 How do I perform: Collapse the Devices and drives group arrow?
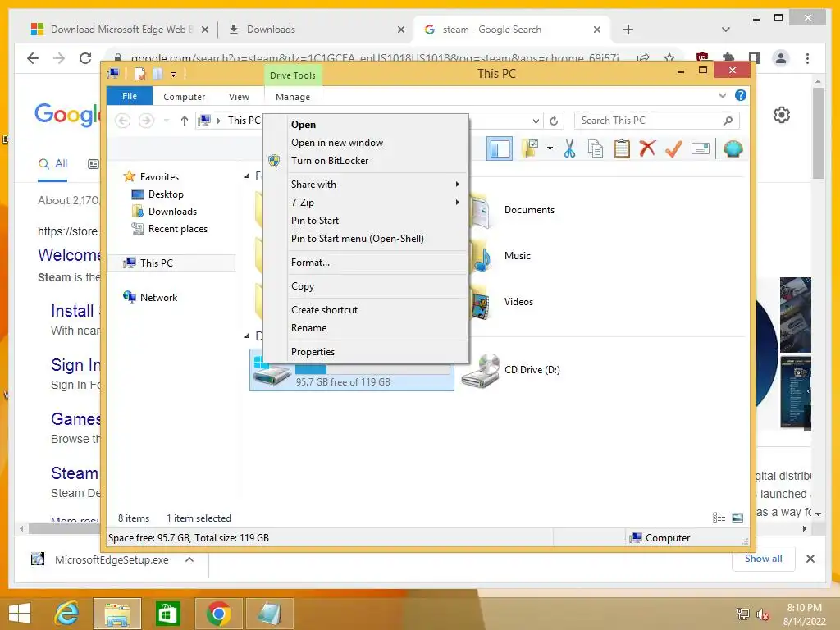[247, 336]
